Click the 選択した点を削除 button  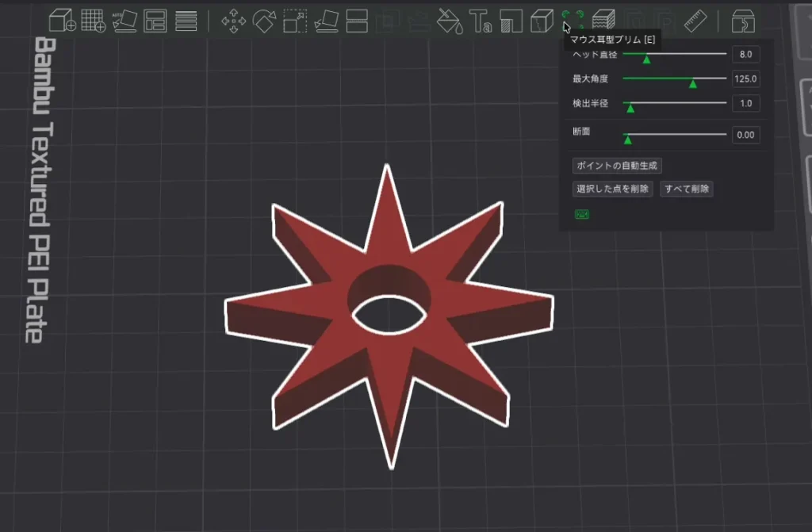pos(613,189)
